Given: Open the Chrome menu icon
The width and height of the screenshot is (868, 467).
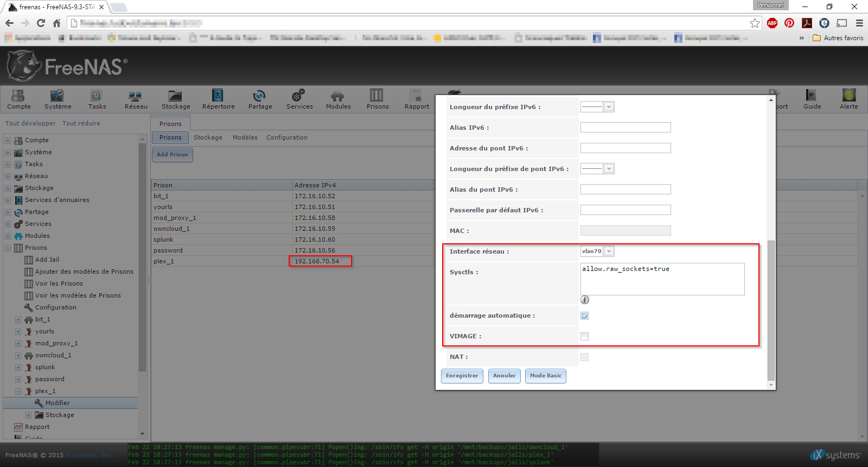Looking at the screenshot, I should pyautogui.click(x=859, y=23).
